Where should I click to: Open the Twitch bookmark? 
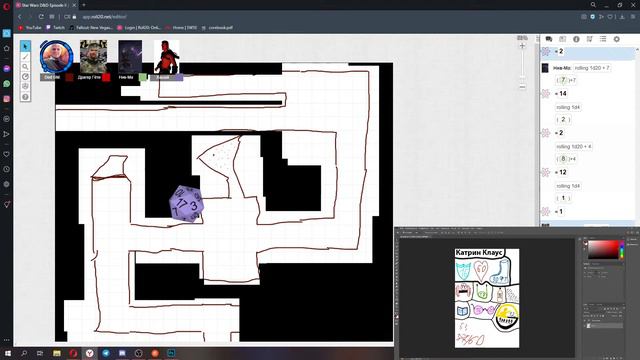point(56,28)
